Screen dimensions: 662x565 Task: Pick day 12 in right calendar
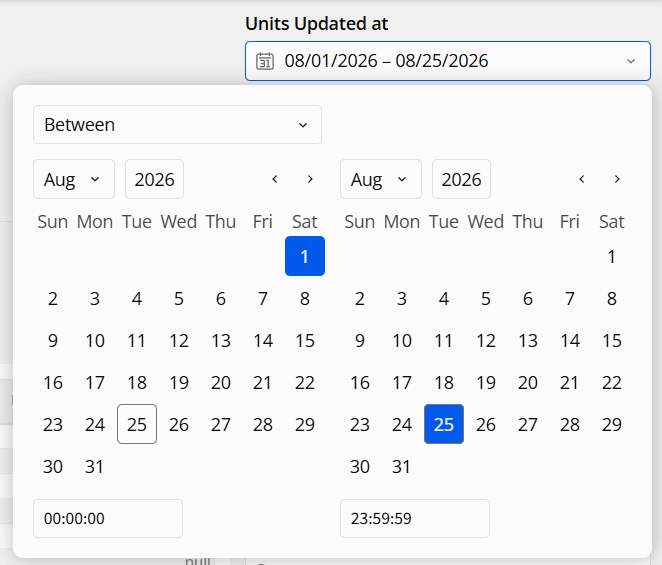click(x=486, y=340)
